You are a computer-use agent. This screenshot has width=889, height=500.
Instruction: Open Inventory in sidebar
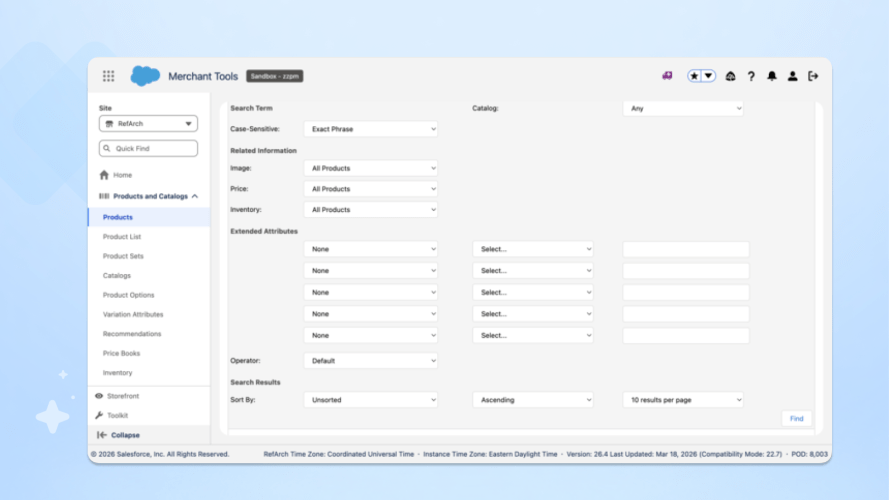pyautogui.click(x=117, y=372)
